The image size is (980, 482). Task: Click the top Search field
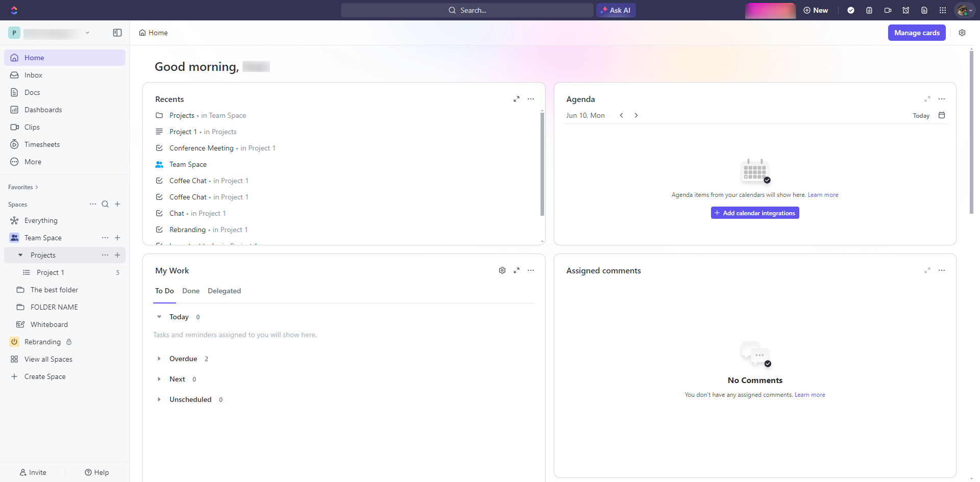coord(467,10)
